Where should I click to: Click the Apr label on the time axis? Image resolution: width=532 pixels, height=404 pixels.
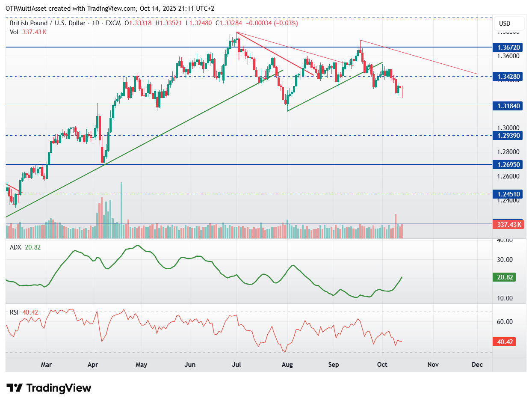tap(93, 365)
